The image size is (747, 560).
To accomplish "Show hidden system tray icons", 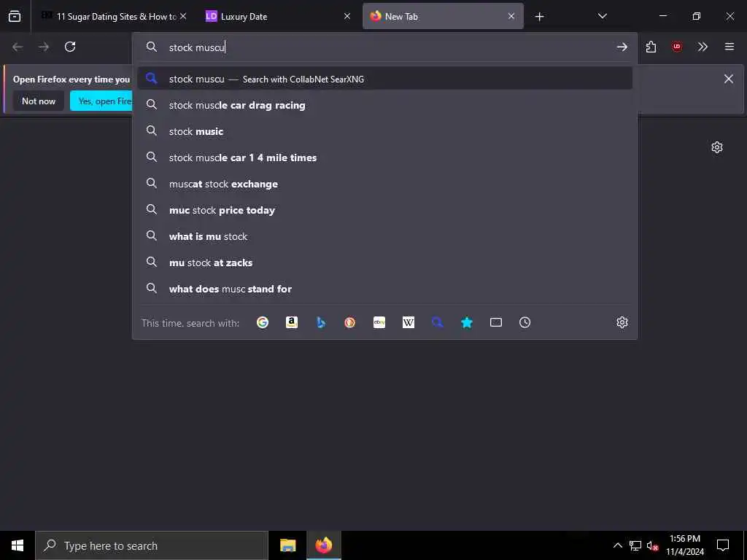I will pos(617,545).
